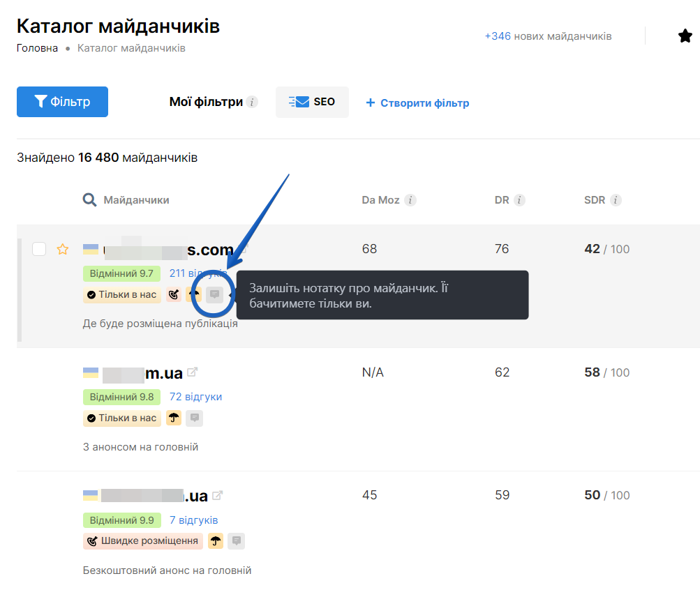Select the saved SEO filter

tap(312, 102)
